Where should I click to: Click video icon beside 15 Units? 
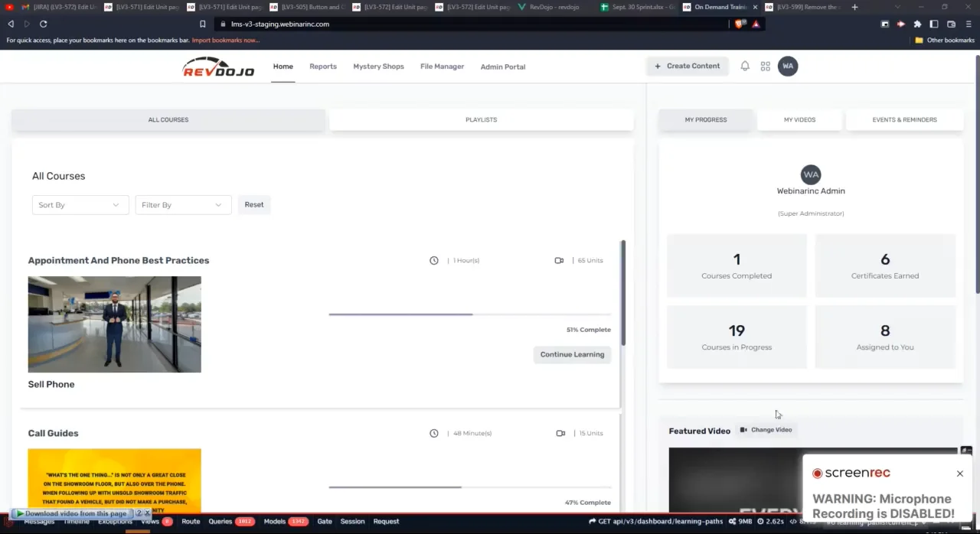[560, 433]
